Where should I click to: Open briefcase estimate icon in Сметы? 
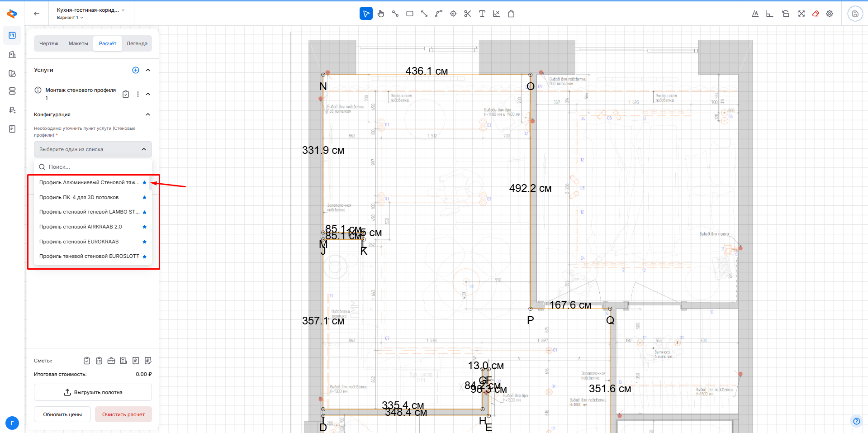tap(111, 361)
